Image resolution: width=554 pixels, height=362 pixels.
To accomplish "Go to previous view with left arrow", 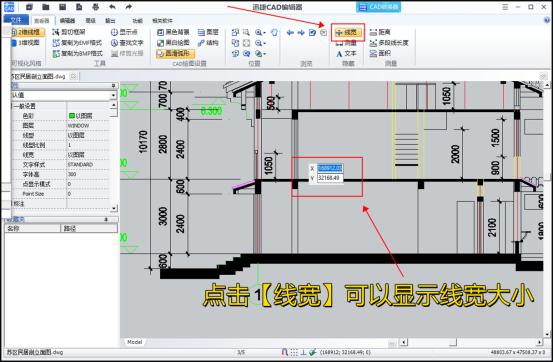I will [290, 32].
